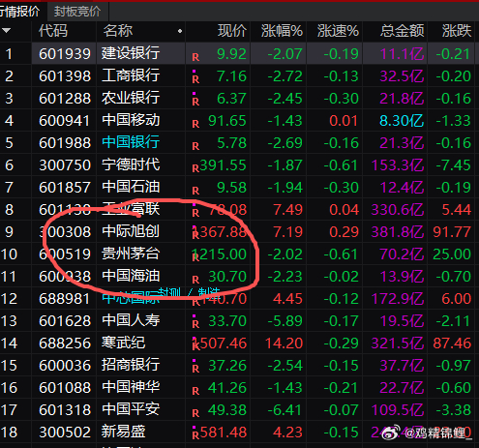Click stock code 600036
This screenshot has height=448, width=479.
(x=65, y=366)
